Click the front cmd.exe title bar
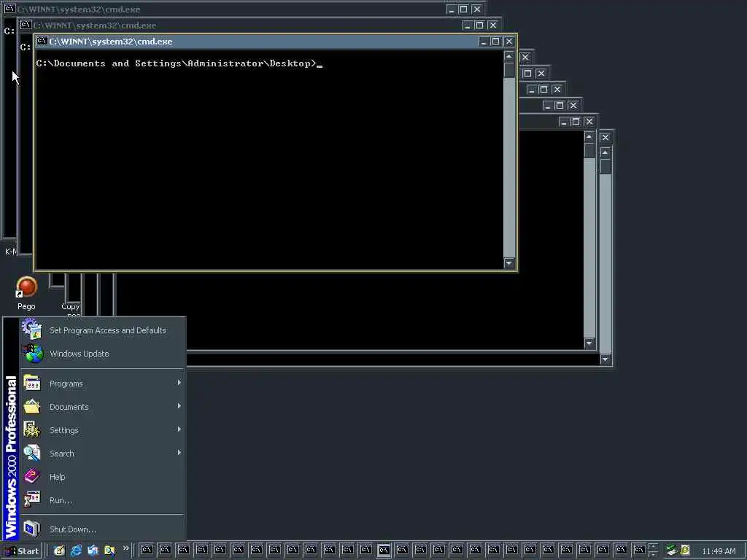Screen dimensions: 747x560 point(258,42)
